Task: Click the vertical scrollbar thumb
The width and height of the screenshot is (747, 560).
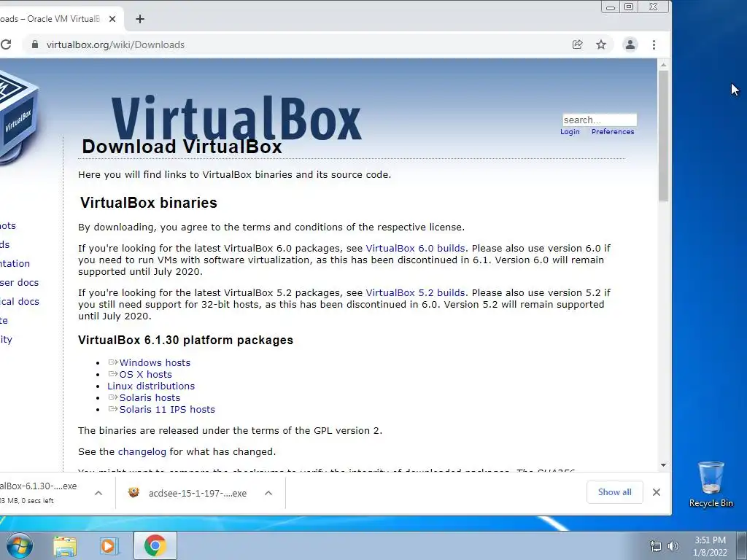Action: click(x=663, y=136)
